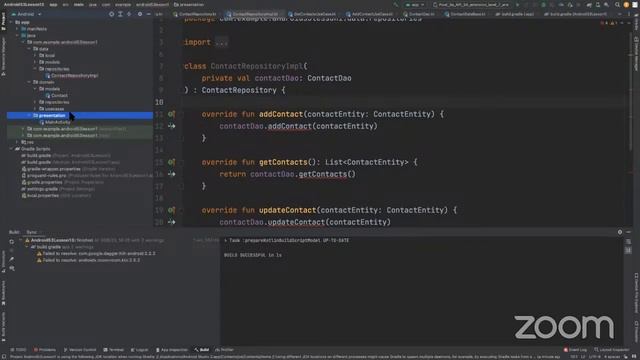The width and height of the screenshot is (640, 360).
Task: Select settings.gradle file
Action: pyautogui.click(x=58, y=189)
